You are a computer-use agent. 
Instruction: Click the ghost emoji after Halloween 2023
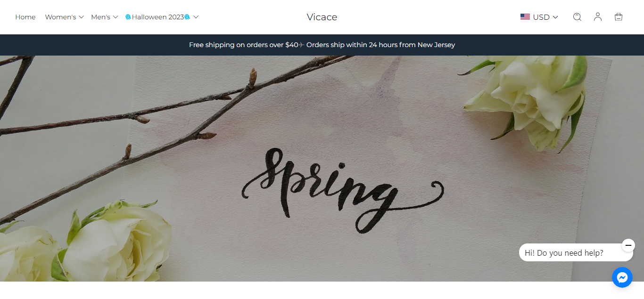[x=187, y=17]
